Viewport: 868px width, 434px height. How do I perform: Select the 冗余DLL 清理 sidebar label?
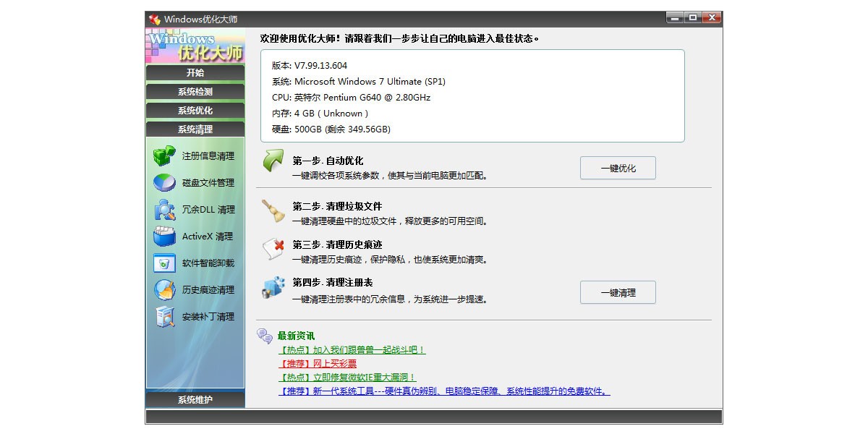click(208, 210)
